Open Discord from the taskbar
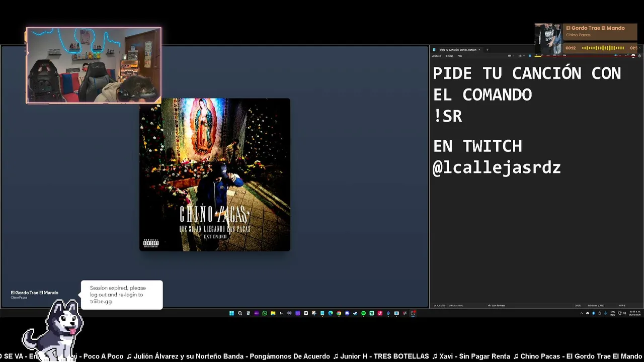644x362 pixels. [x=347, y=313]
